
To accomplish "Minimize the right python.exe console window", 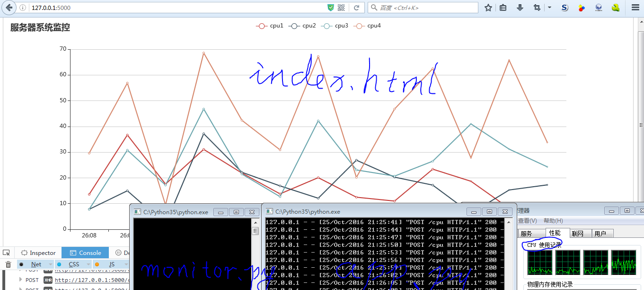I will point(474,211).
